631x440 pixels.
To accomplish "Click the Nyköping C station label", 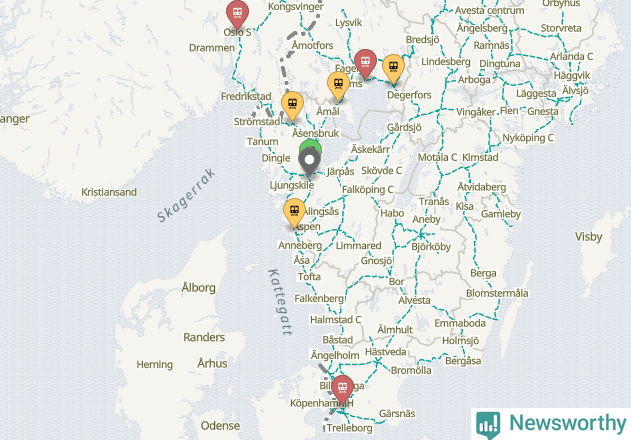I will [528, 138].
